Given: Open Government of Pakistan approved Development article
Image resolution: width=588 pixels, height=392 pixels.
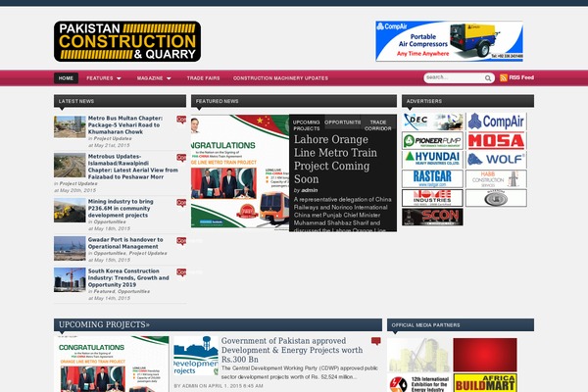Looking at the screenshot, I should [292, 350].
